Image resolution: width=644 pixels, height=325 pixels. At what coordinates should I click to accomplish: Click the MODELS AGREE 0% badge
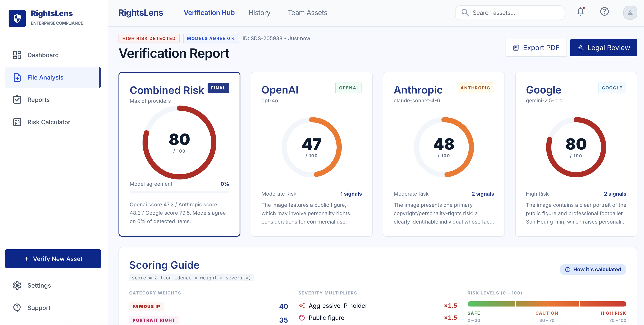(211, 38)
